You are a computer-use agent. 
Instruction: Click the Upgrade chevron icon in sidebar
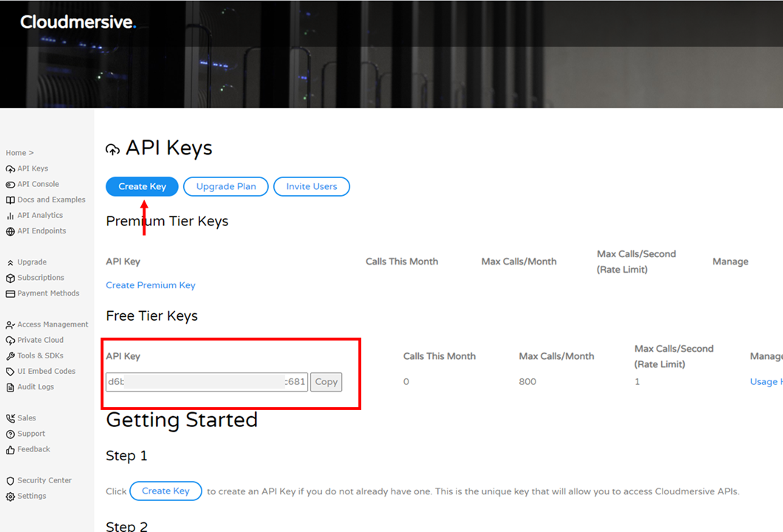tap(10, 262)
